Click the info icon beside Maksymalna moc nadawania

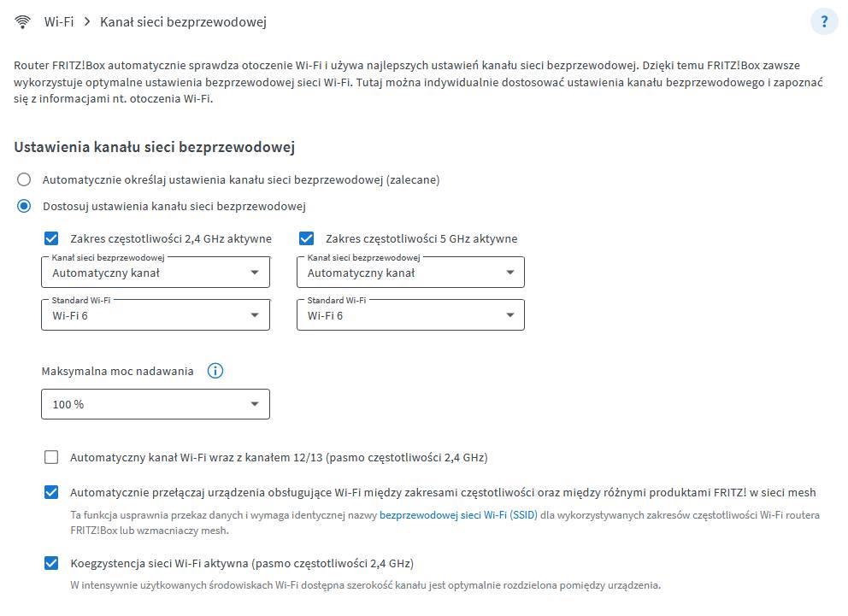(215, 371)
